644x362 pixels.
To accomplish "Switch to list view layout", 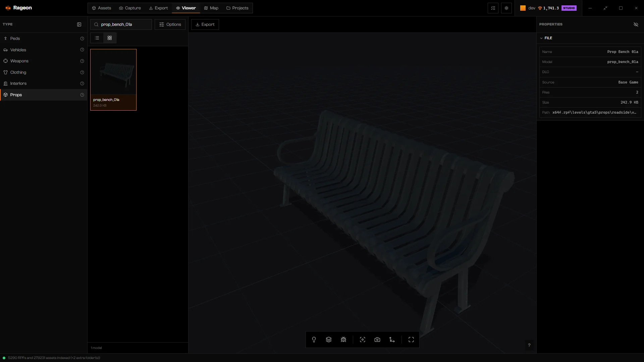I will click(x=97, y=38).
